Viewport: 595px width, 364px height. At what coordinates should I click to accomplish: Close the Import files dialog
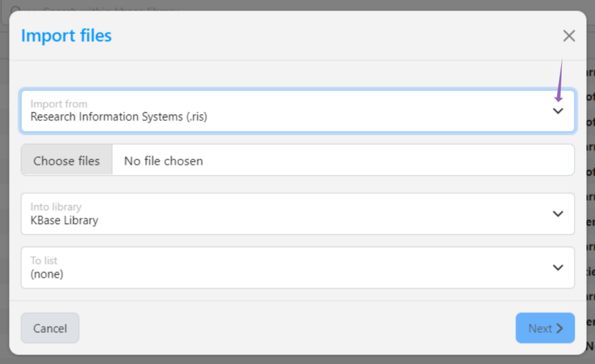click(x=569, y=36)
